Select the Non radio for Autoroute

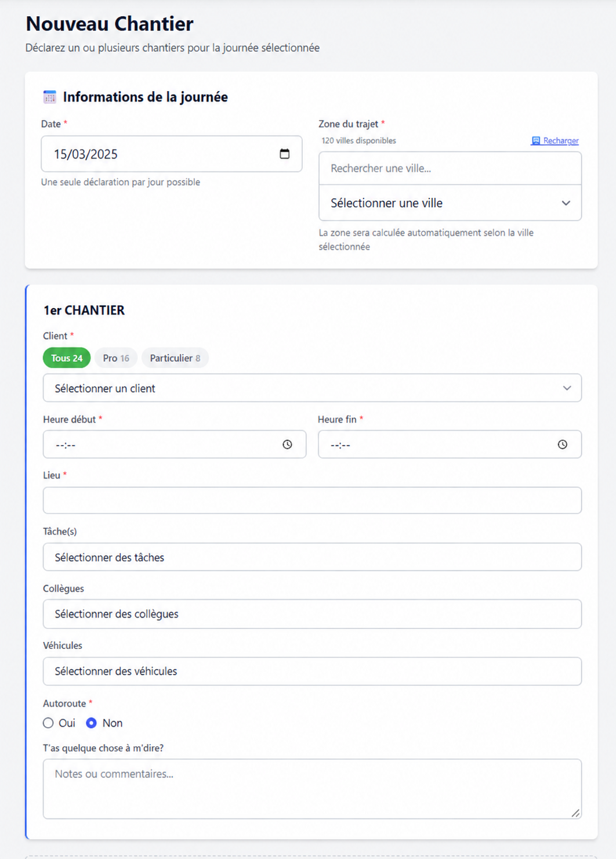tap(91, 723)
